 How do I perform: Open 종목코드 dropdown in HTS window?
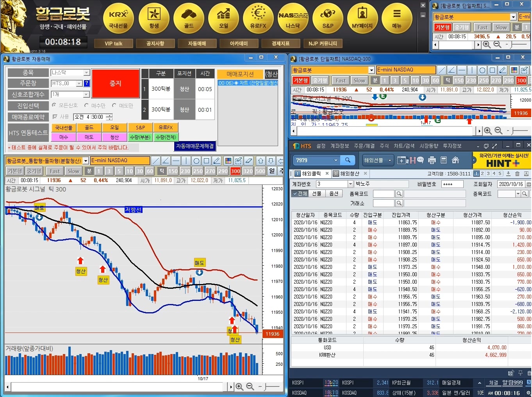pos(518,194)
